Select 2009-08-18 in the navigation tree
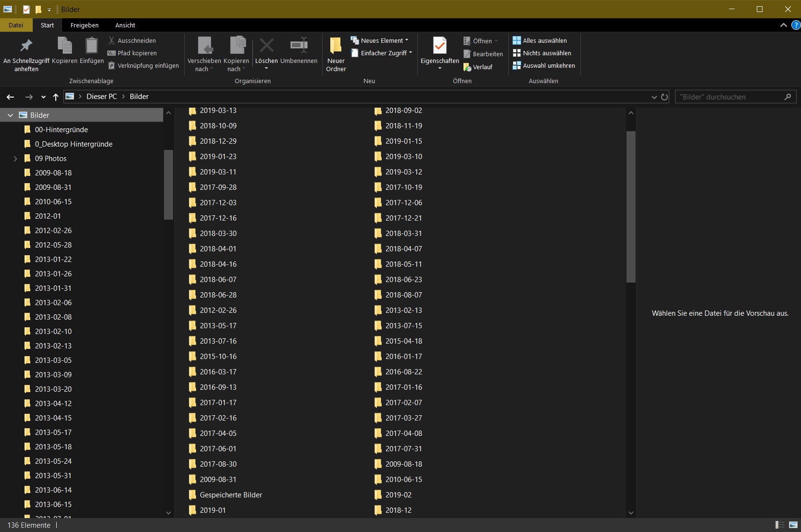Image resolution: width=801 pixels, height=532 pixels. click(53, 173)
